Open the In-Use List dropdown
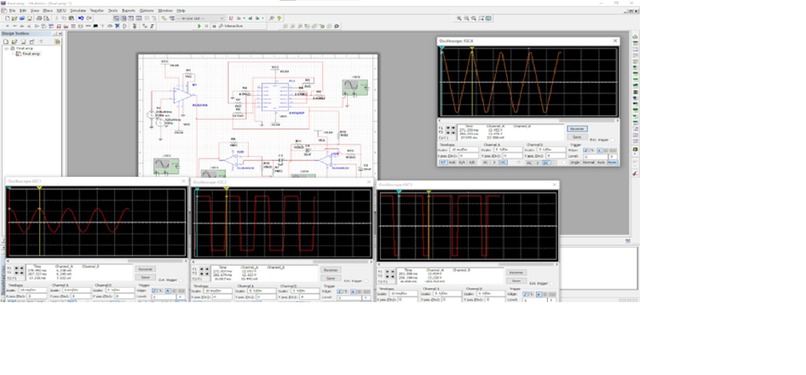Screen dimensions: 806x375 click(x=200, y=18)
